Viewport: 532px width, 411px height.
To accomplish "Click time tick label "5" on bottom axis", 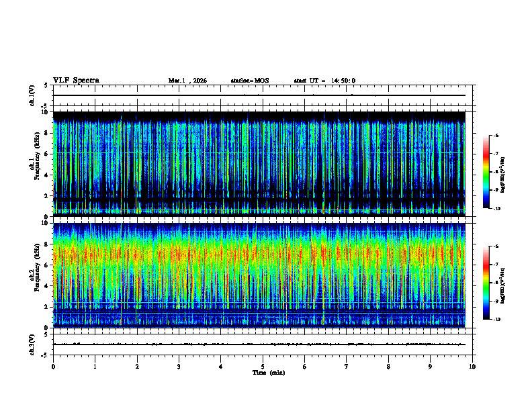I will 263,367.
